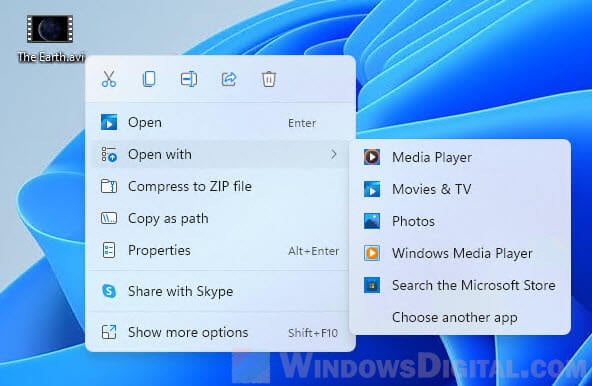Viewport: 592px width, 386px height.
Task: Expand the Open with submenu arrow
Action: (334, 154)
